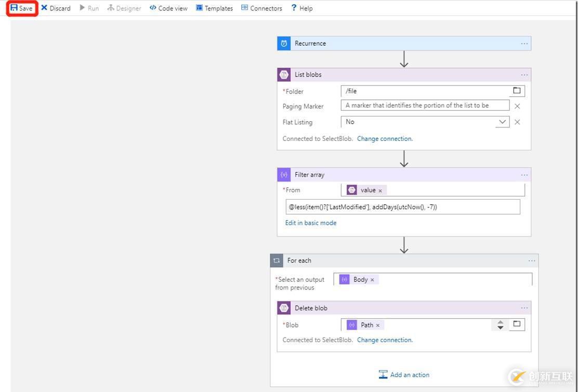The width and height of the screenshot is (578, 392).
Task: Open blob file picker in Delete blob
Action: coord(517,324)
